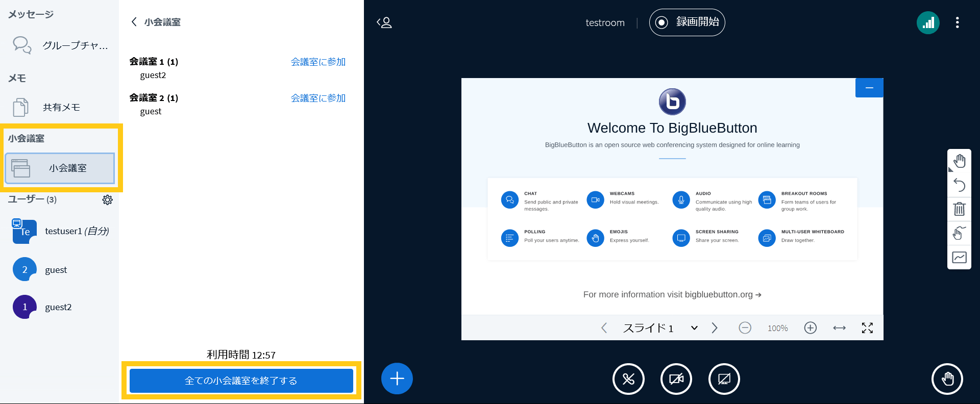Minimize the presentation with the blue minus button
Image resolution: width=980 pixels, height=404 pixels.
pyautogui.click(x=869, y=88)
